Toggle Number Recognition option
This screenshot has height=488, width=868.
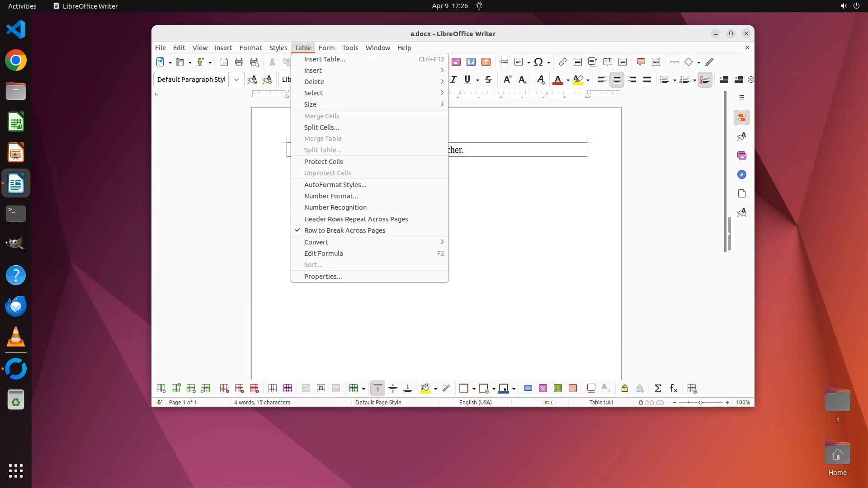335,207
